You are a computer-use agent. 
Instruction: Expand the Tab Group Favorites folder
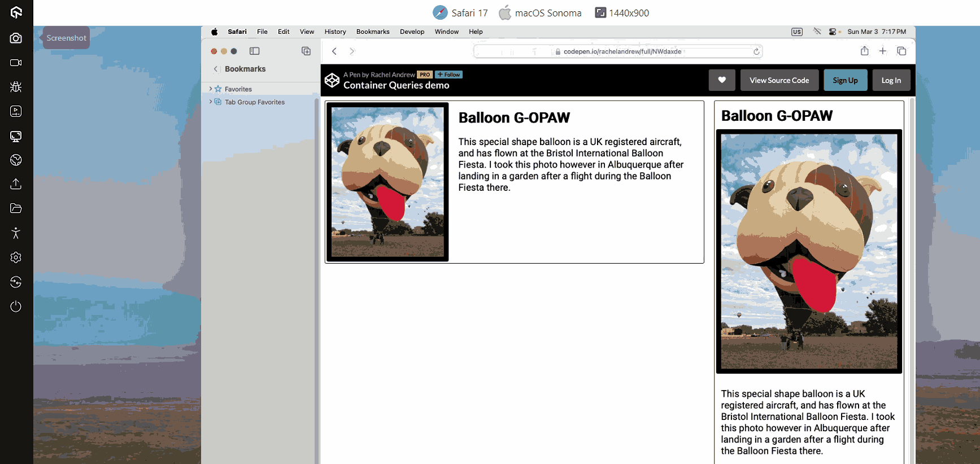coord(211,102)
